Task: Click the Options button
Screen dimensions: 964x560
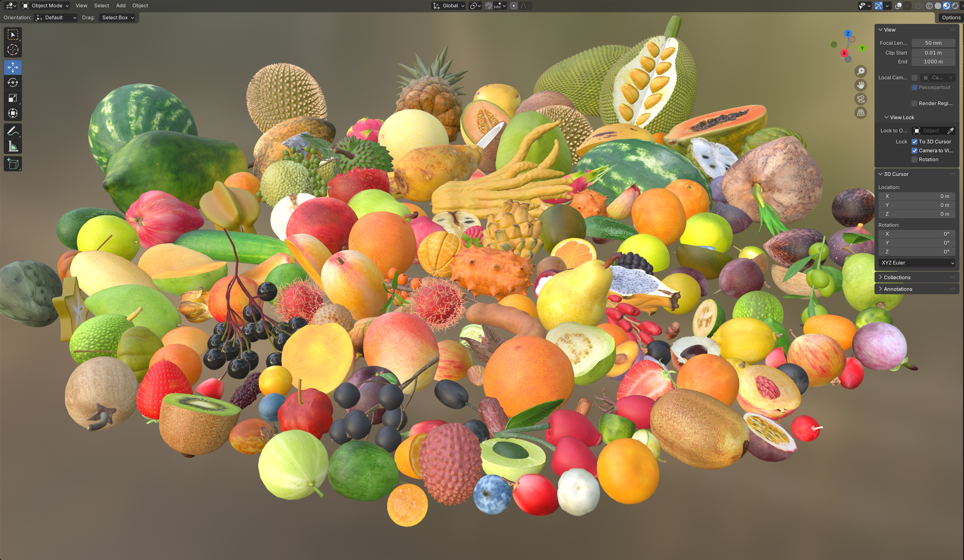Action: tap(951, 17)
